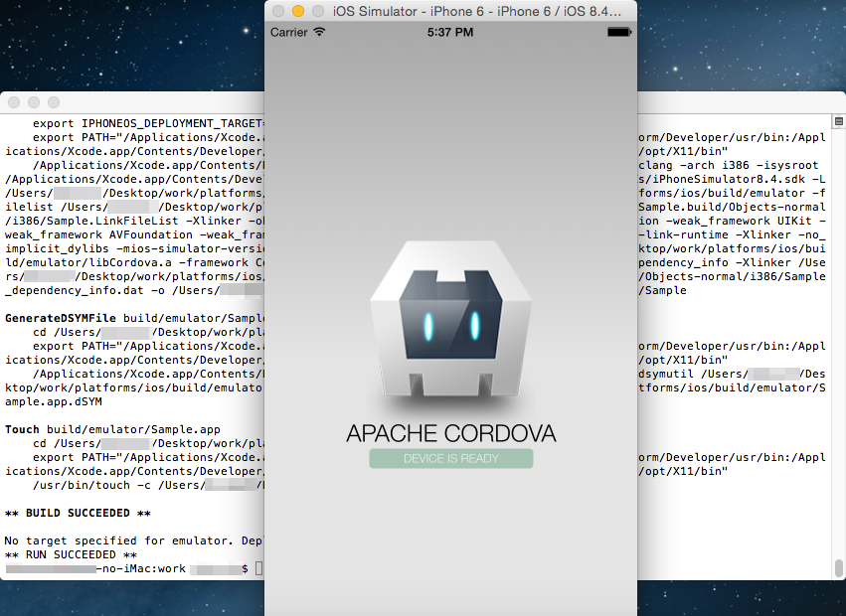Tap the DEVICE IS READY label
This screenshot has width=846, height=616.
point(451,458)
